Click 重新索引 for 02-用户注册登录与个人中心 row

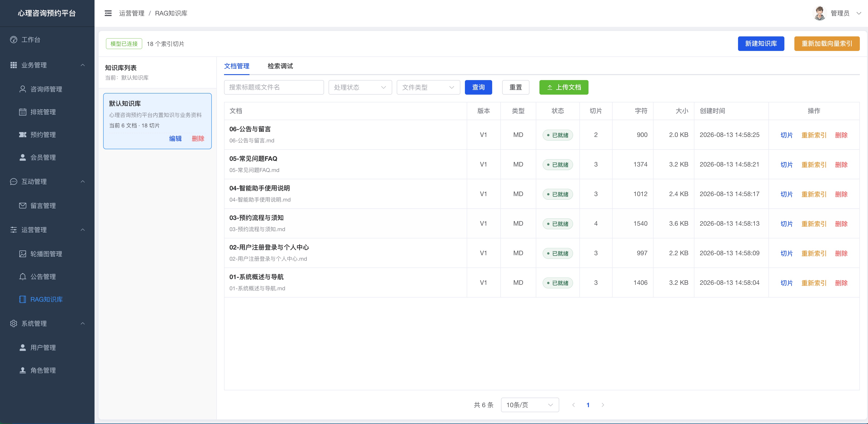(814, 253)
